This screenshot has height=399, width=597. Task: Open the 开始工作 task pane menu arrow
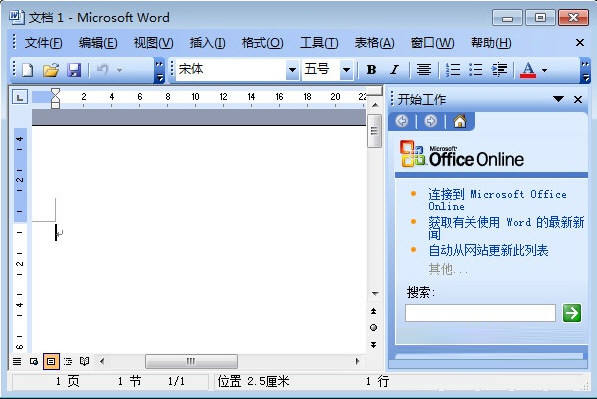(558, 99)
